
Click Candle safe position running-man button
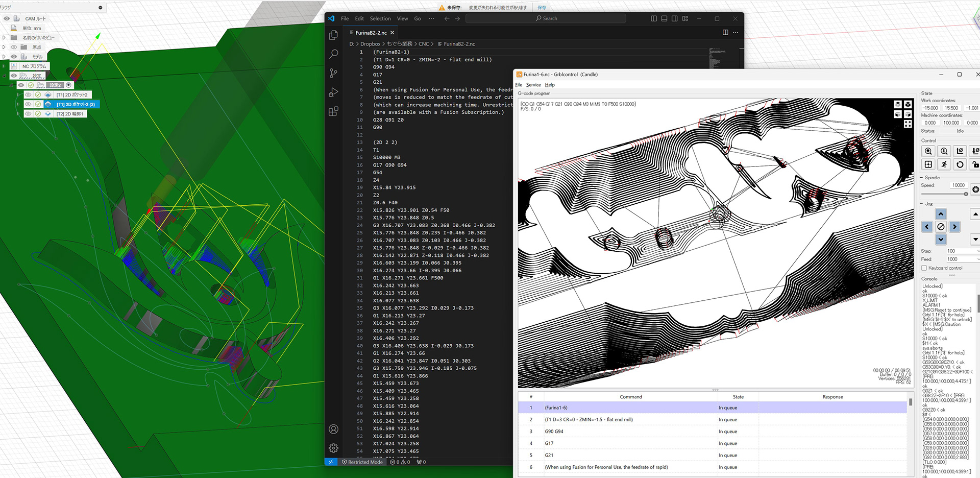pyautogui.click(x=944, y=164)
